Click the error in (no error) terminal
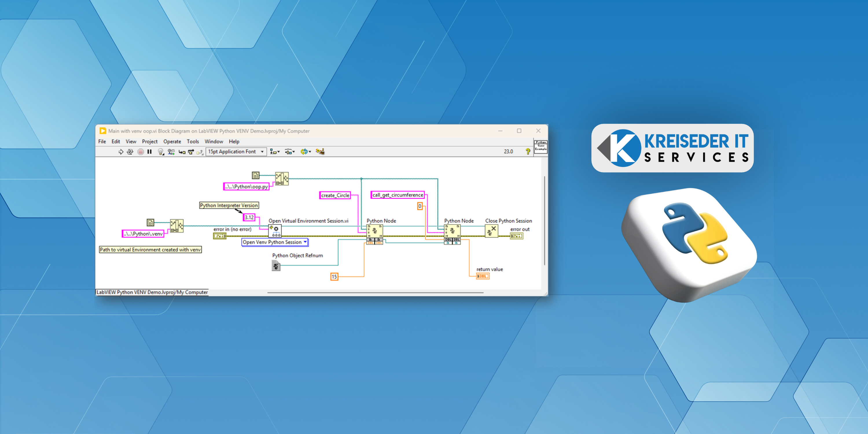The width and height of the screenshot is (868, 434). tap(220, 236)
